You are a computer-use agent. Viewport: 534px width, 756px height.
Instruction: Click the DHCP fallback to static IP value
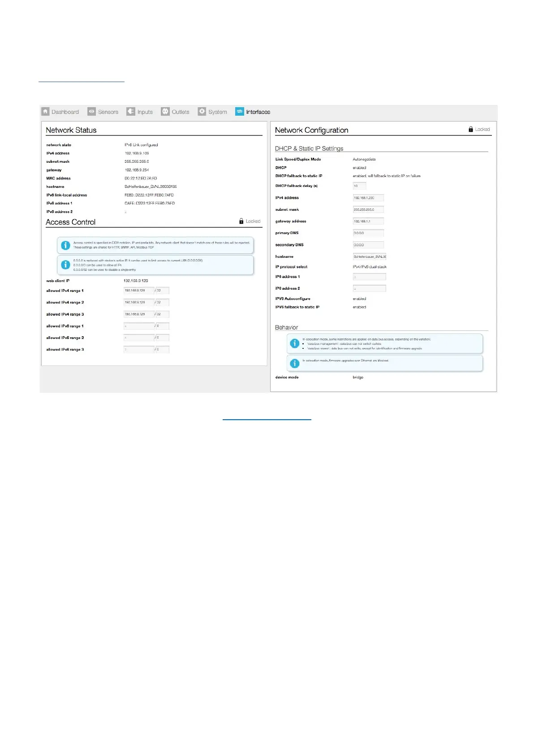coord(387,176)
